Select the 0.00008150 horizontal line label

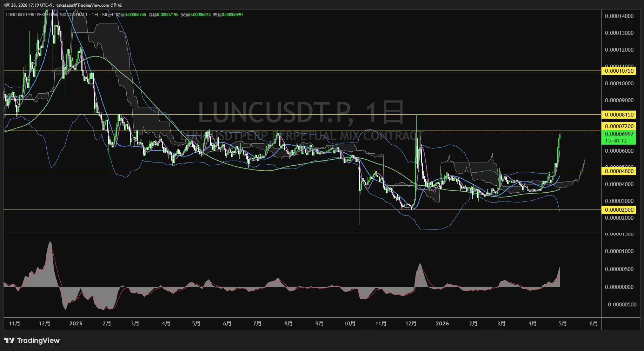(619, 115)
